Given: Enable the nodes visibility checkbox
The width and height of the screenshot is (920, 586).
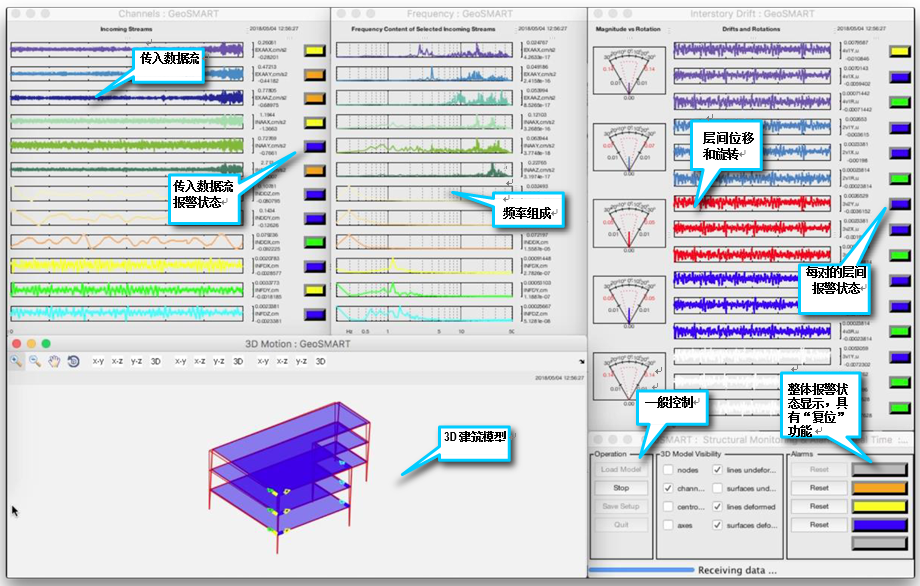Looking at the screenshot, I should (x=668, y=469).
